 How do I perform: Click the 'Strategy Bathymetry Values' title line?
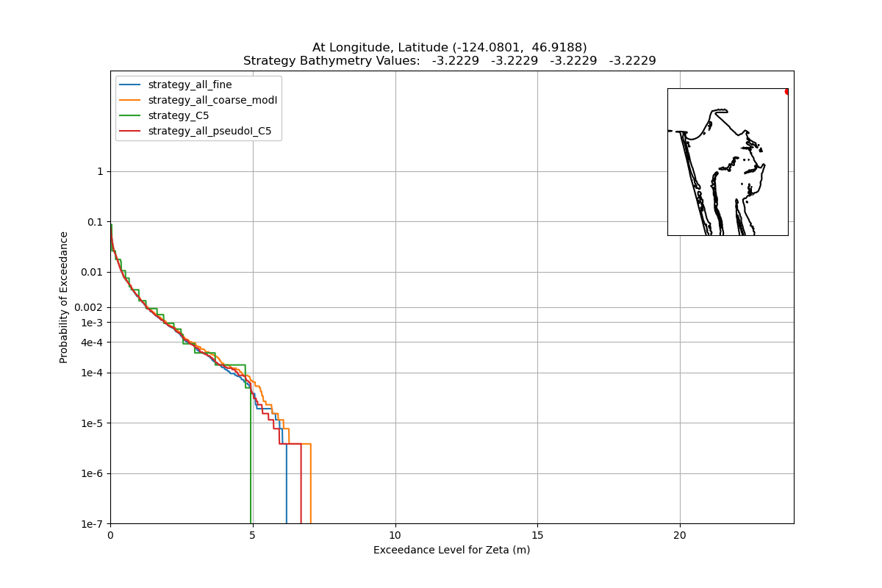coord(450,61)
